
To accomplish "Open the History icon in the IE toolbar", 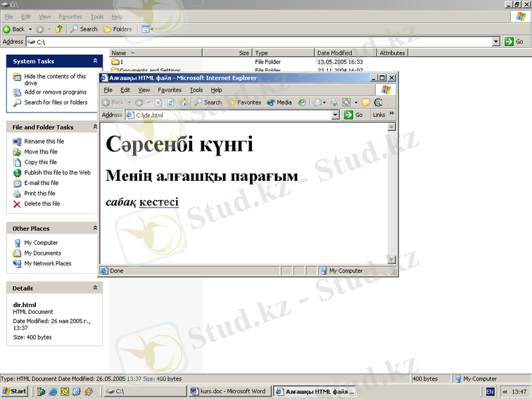I will 303,102.
